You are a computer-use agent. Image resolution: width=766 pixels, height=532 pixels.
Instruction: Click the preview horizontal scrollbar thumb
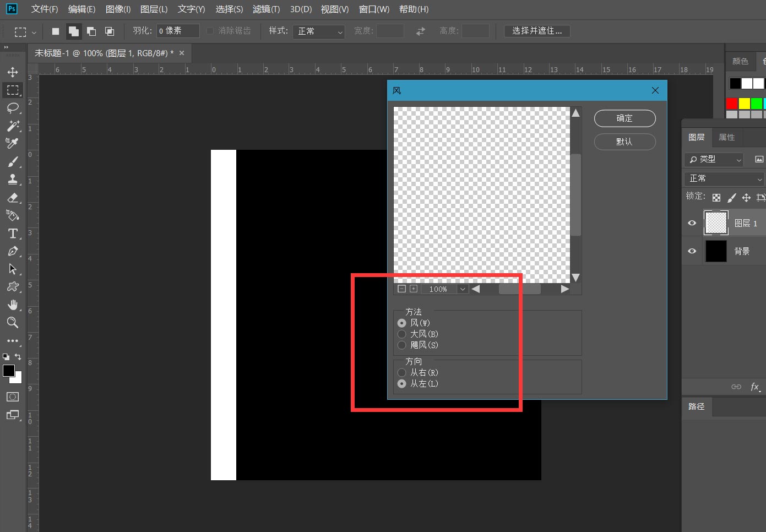pos(519,289)
